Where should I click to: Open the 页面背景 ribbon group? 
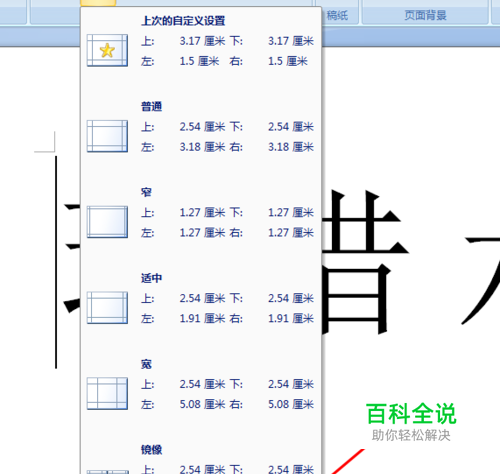click(x=425, y=15)
